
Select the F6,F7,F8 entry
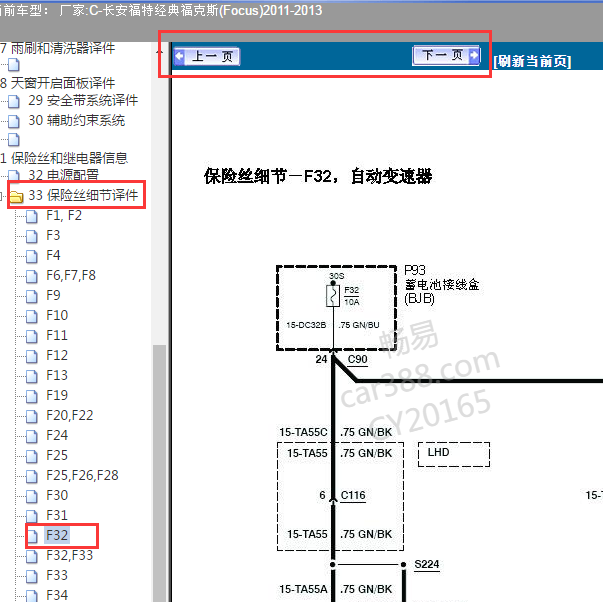coord(71,275)
